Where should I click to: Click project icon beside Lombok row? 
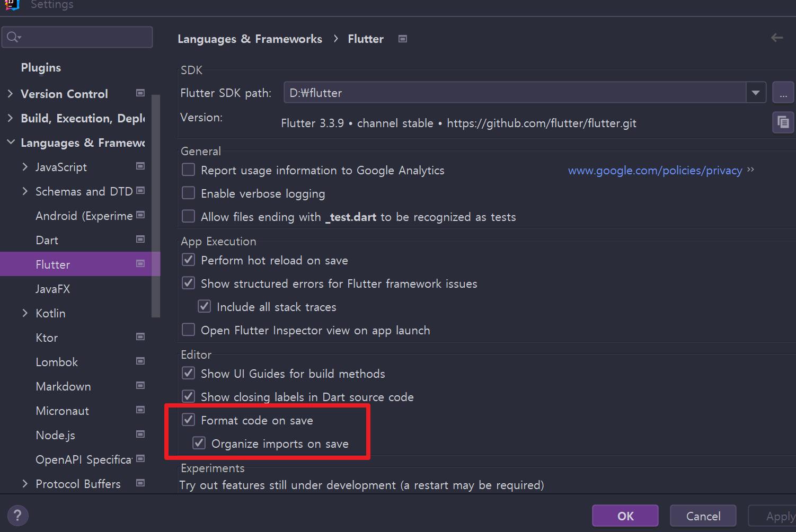click(x=140, y=361)
